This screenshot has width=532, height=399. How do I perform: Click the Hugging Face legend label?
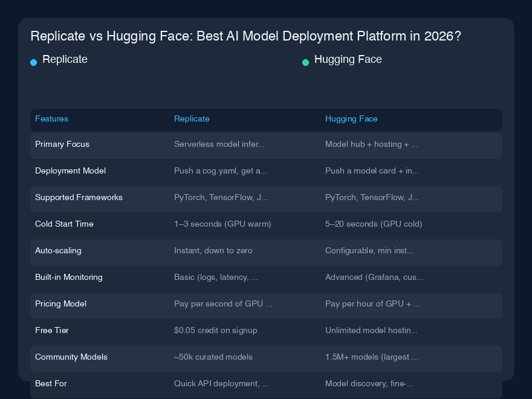pyautogui.click(x=348, y=59)
